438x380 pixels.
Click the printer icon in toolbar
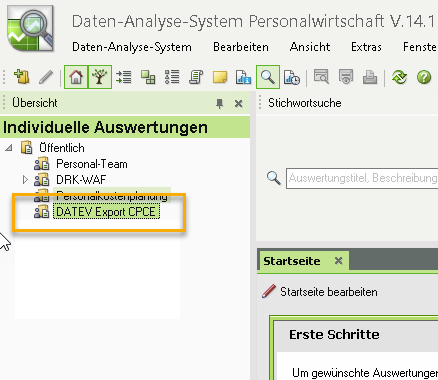tap(370, 77)
